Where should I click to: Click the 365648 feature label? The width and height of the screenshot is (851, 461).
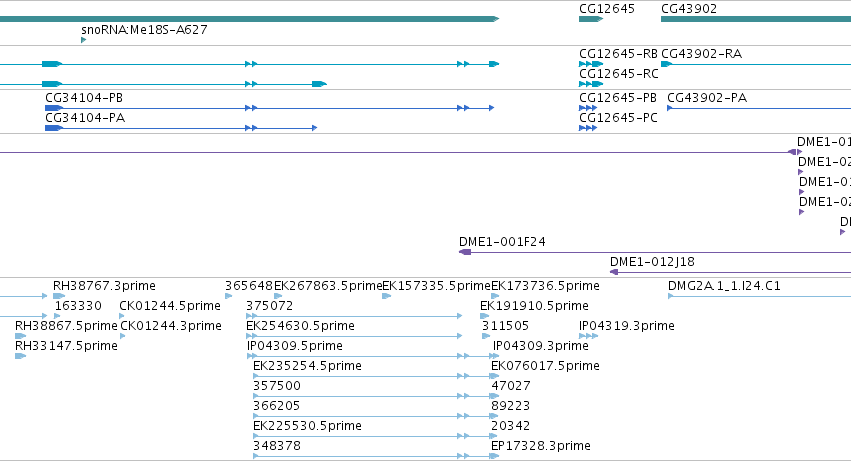pos(249,286)
